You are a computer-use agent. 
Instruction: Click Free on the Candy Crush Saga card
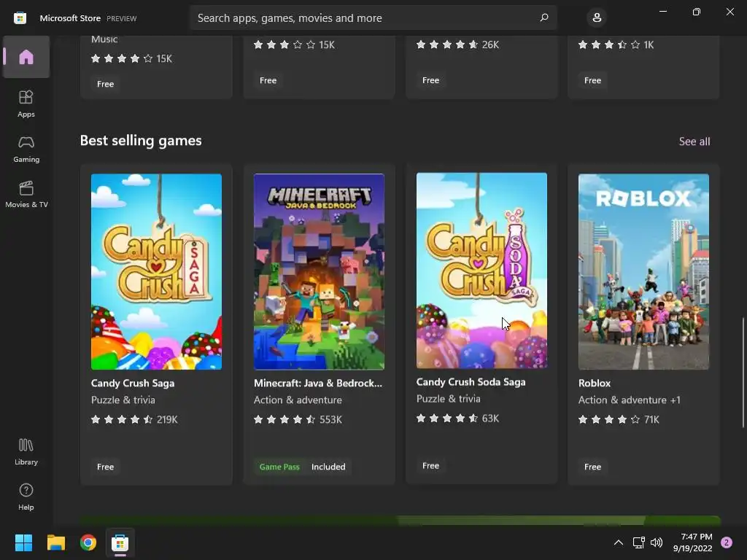(x=105, y=467)
